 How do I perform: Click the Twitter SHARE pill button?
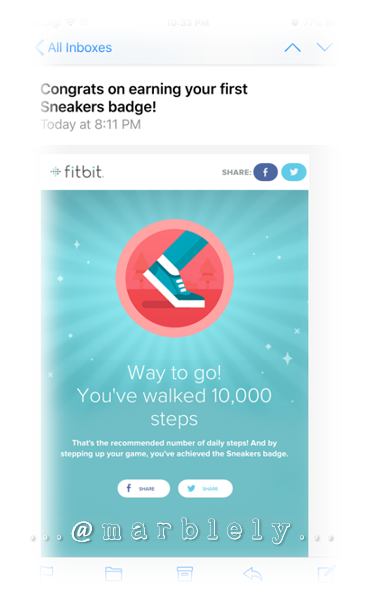click(205, 488)
